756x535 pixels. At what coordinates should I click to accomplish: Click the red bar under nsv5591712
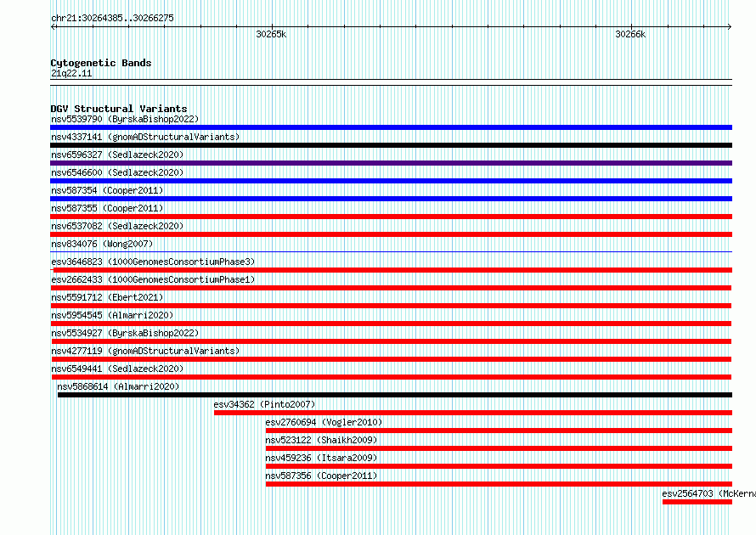tap(391, 306)
